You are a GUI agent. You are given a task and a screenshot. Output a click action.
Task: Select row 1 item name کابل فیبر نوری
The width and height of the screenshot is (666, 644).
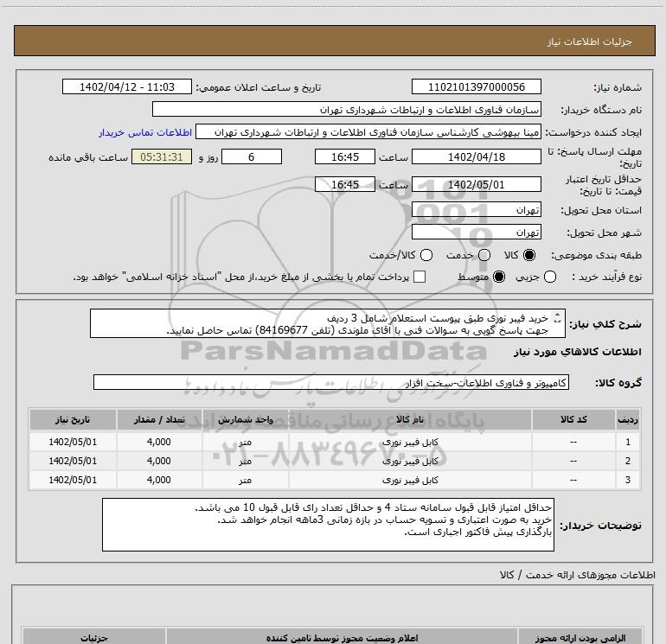[x=410, y=442]
